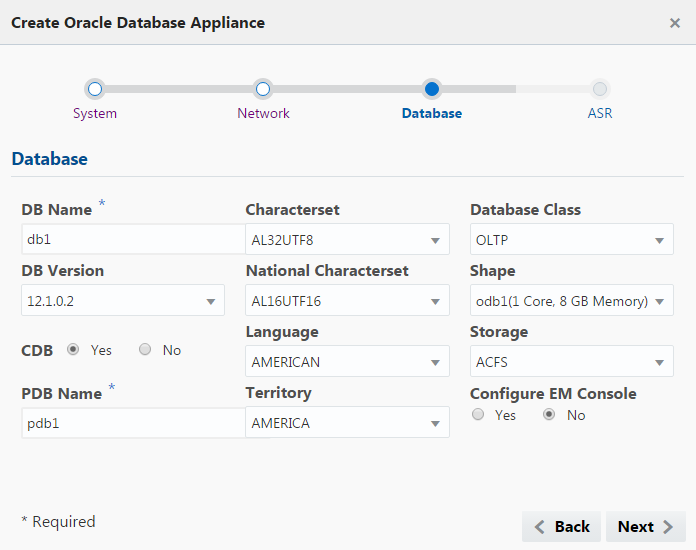The image size is (696, 550).
Task: Open the DB Version dropdown
Action: 122,300
